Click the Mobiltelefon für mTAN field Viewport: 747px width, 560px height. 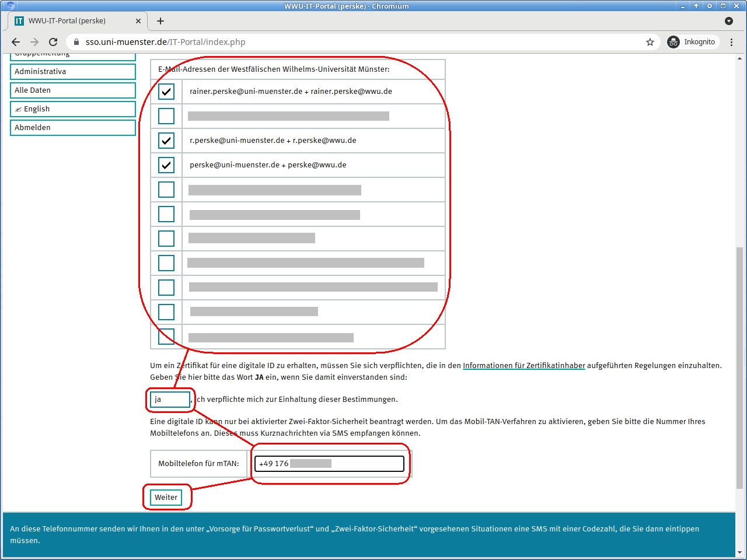click(329, 464)
